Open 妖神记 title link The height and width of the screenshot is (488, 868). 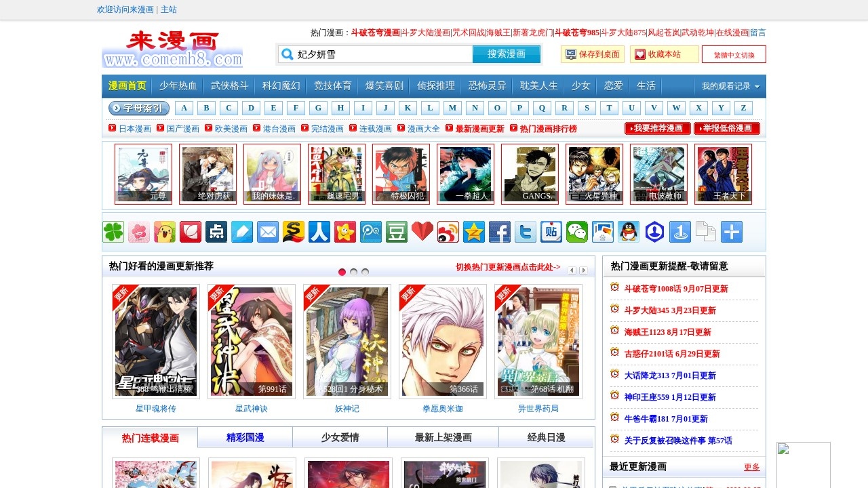(x=347, y=409)
